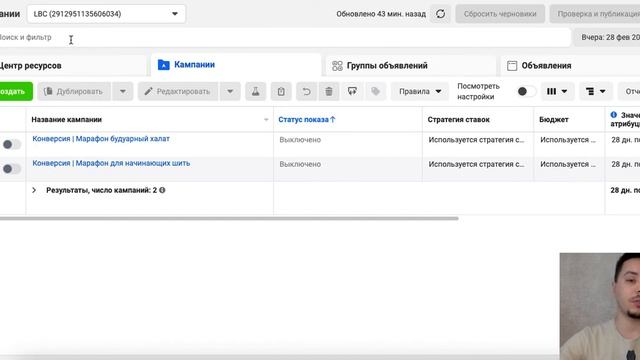
Task: Switch to the Группы объявлений tab
Action: coord(411,66)
